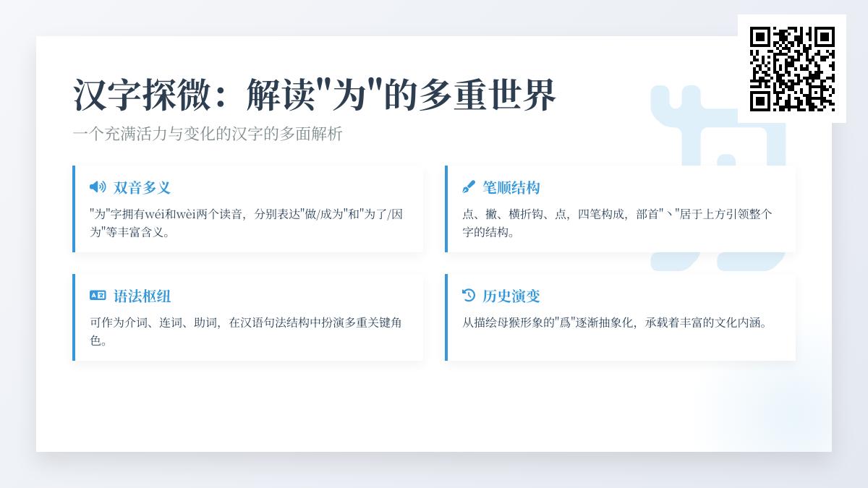Click the QR code image
The width and height of the screenshot is (868, 488).
(792, 69)
